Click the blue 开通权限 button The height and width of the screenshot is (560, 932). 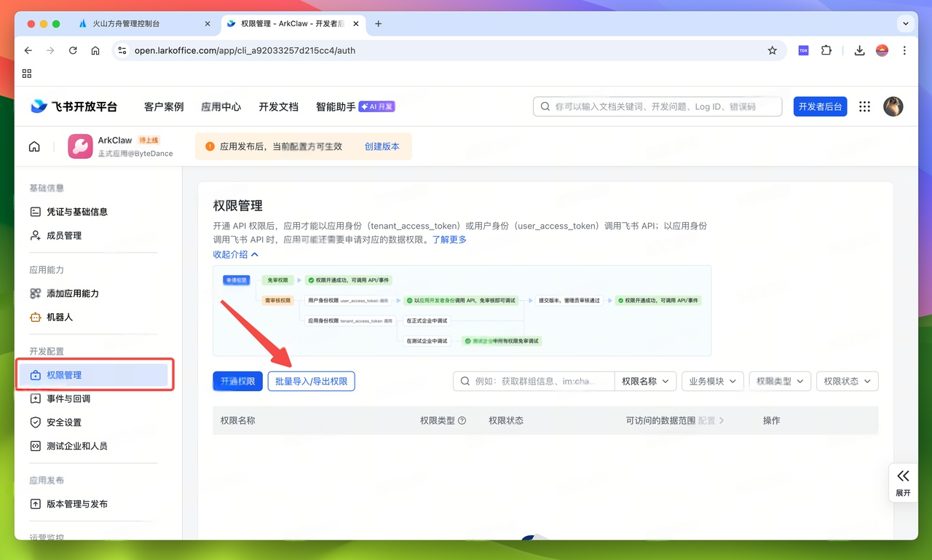point(237,381)
